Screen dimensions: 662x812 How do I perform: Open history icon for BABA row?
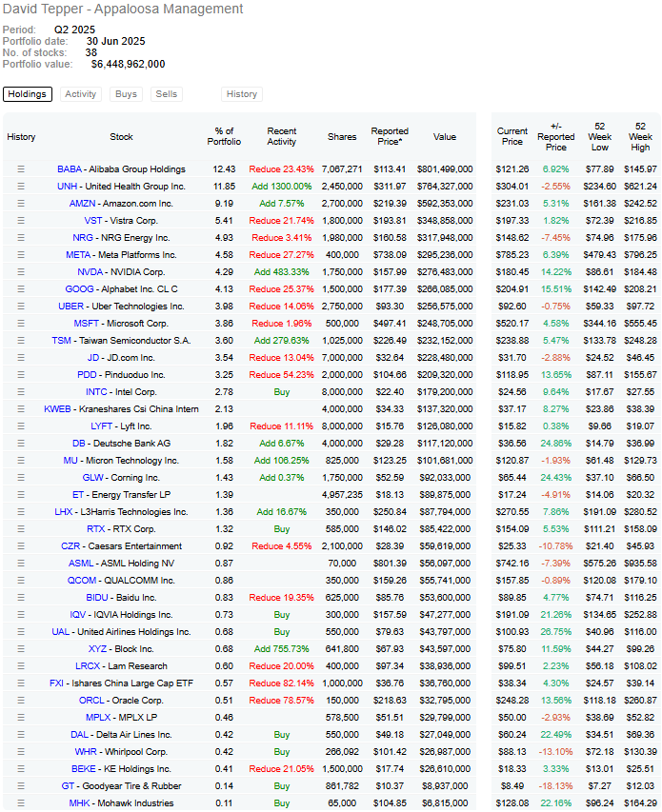[x=21, y=169]
